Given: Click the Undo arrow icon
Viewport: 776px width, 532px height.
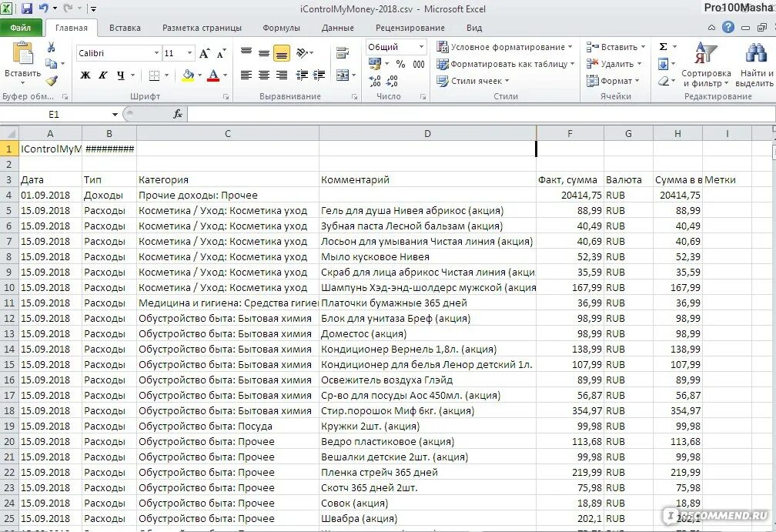Looking at the screenshot, I should [44, 8].
